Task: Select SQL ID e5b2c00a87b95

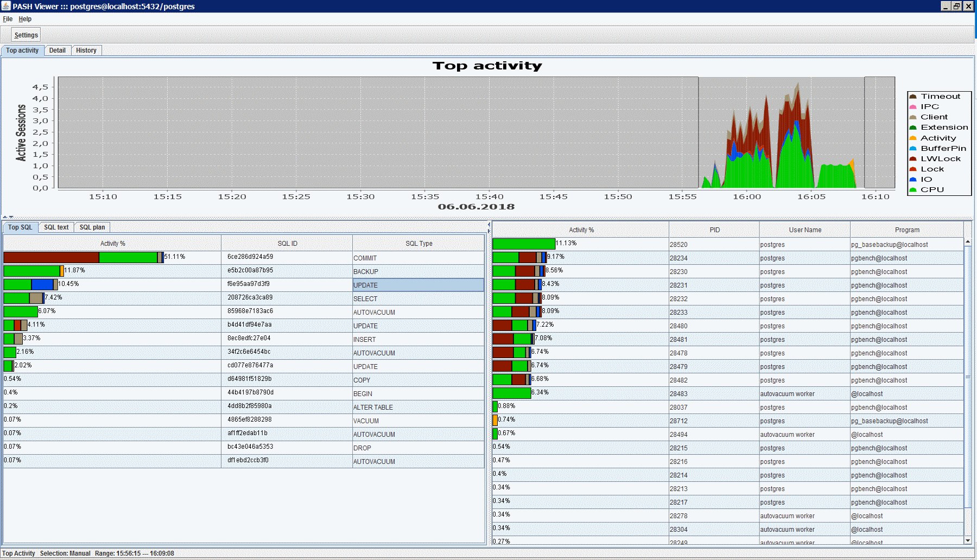Action: (250, 271)
